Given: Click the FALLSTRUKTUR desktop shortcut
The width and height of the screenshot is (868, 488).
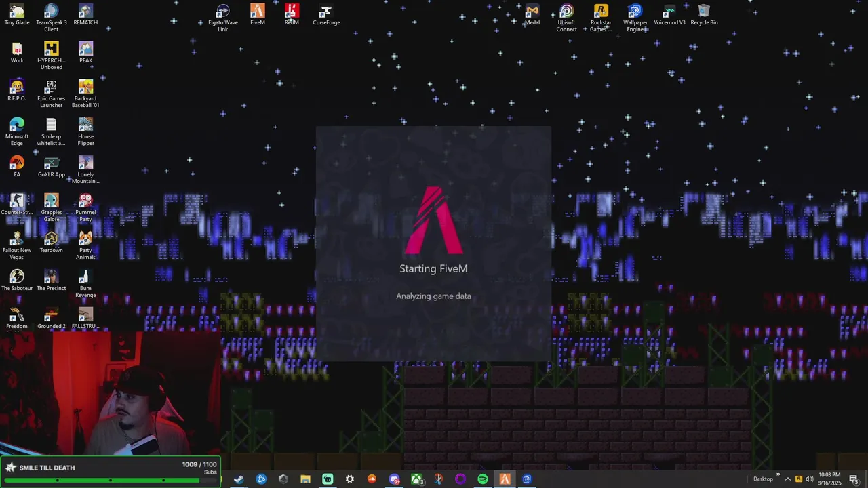Looking at the screenshot, I should (85, 319).
